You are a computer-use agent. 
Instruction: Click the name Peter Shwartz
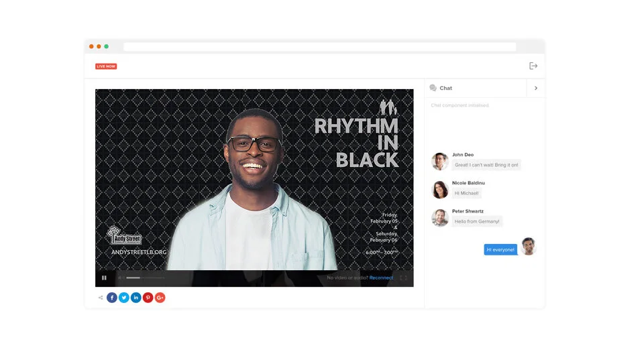tap(468, 211)
